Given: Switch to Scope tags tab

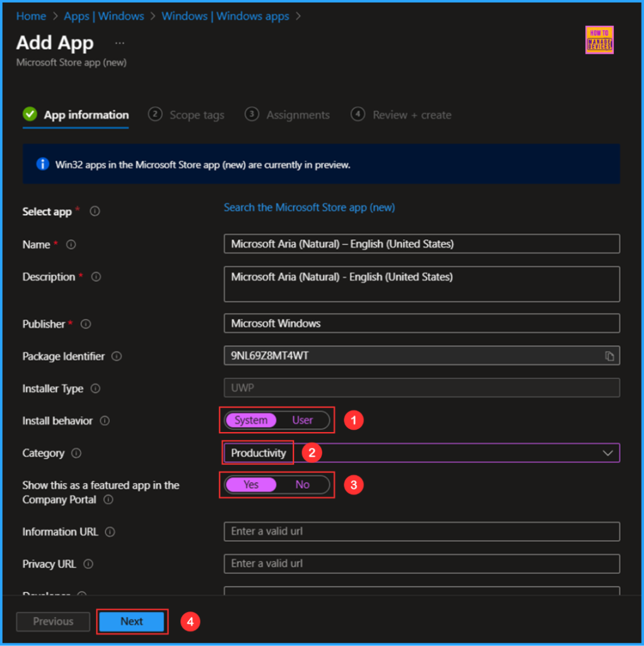Looking at the screenshot, I should point(186,115).
